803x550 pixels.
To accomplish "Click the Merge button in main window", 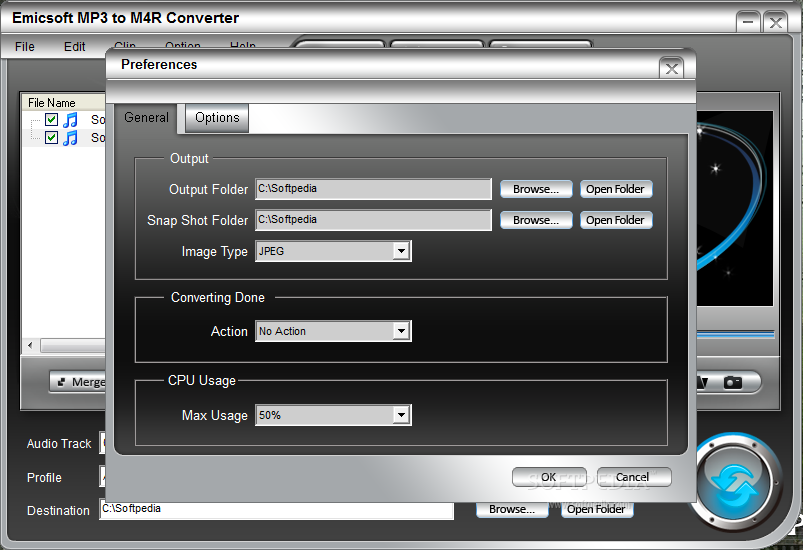I will 78,382.
